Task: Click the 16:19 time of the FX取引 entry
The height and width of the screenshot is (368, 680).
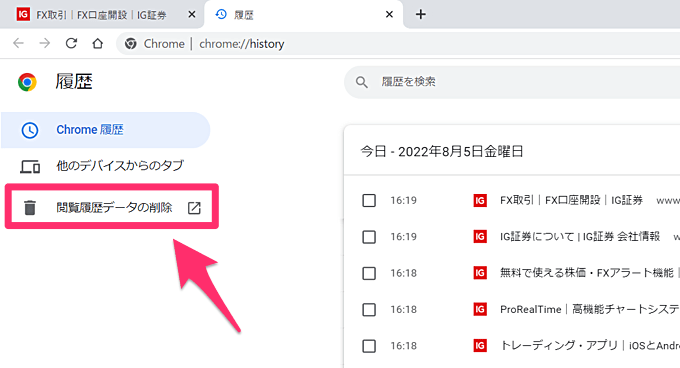Action: 403,200
